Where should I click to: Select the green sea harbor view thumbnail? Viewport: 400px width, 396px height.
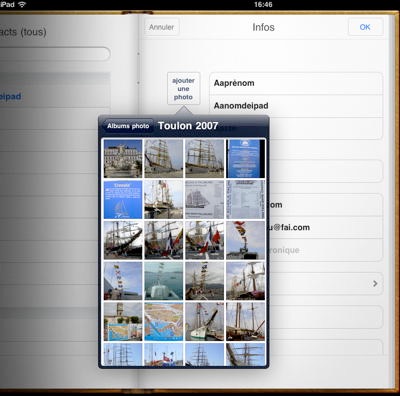(163, 281)
